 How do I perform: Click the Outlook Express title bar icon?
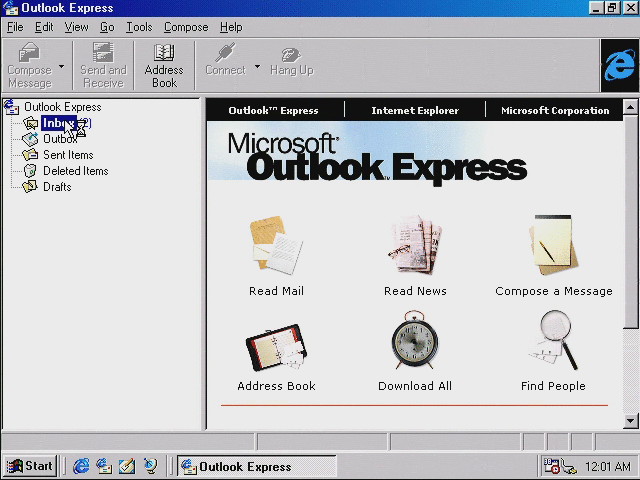[x=11, y=8]
